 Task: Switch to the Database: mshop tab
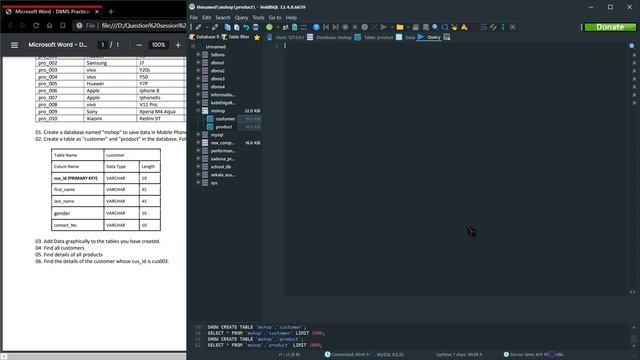(x=330, y=37)
